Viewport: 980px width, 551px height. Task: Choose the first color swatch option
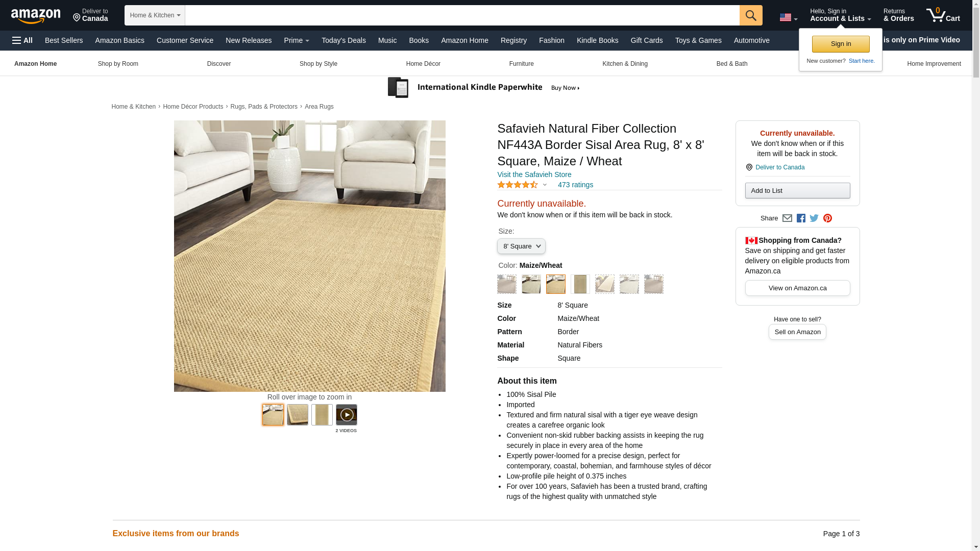point(507,284)
